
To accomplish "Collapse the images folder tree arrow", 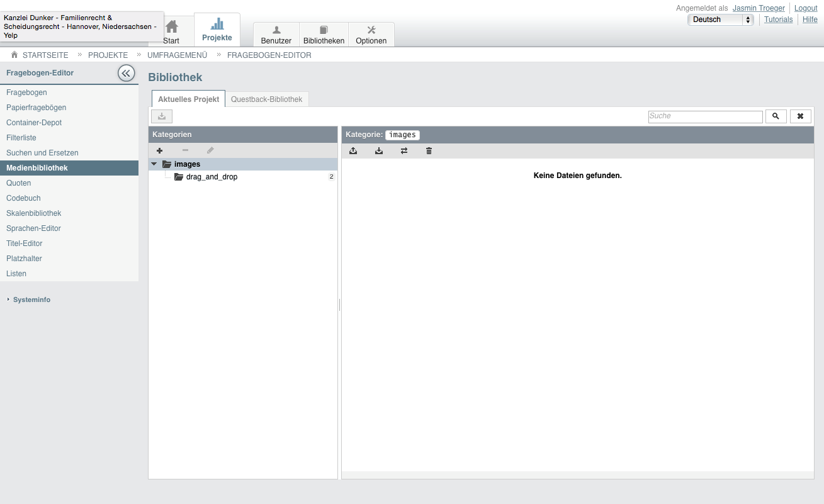I will pos(154,164).
